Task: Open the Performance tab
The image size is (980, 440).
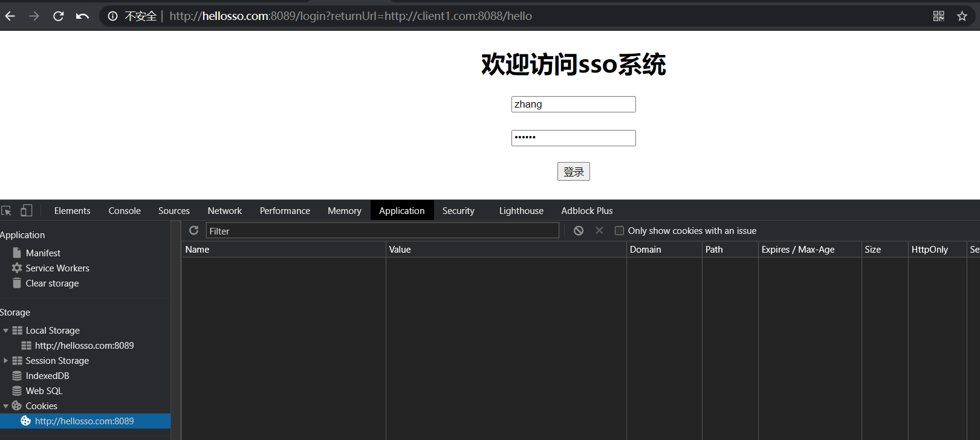Action: 285,210
